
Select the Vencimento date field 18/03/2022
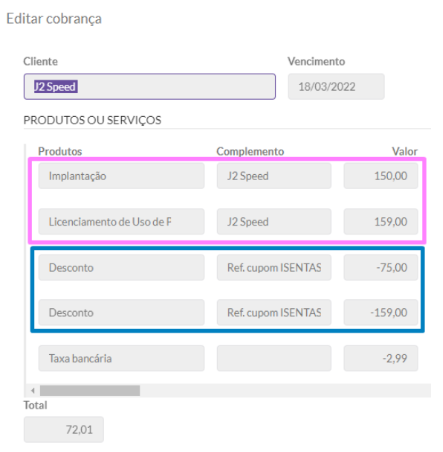coord(336,87)
